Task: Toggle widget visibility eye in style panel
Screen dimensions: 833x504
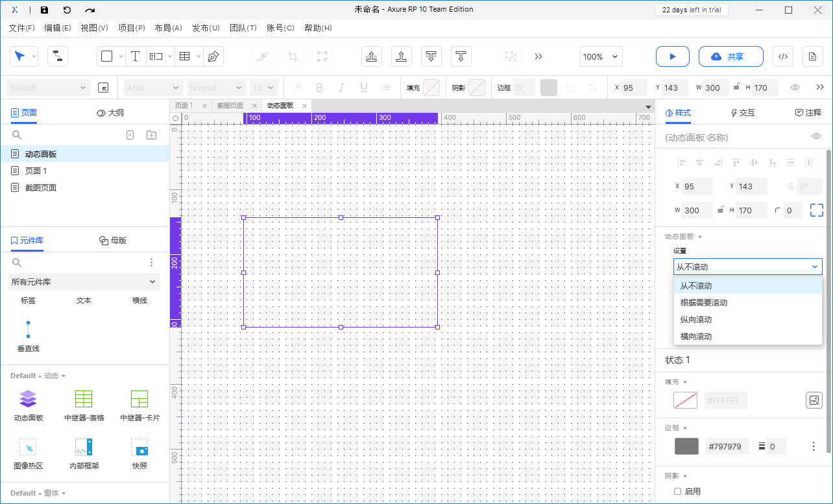Action: coord(816,136)
